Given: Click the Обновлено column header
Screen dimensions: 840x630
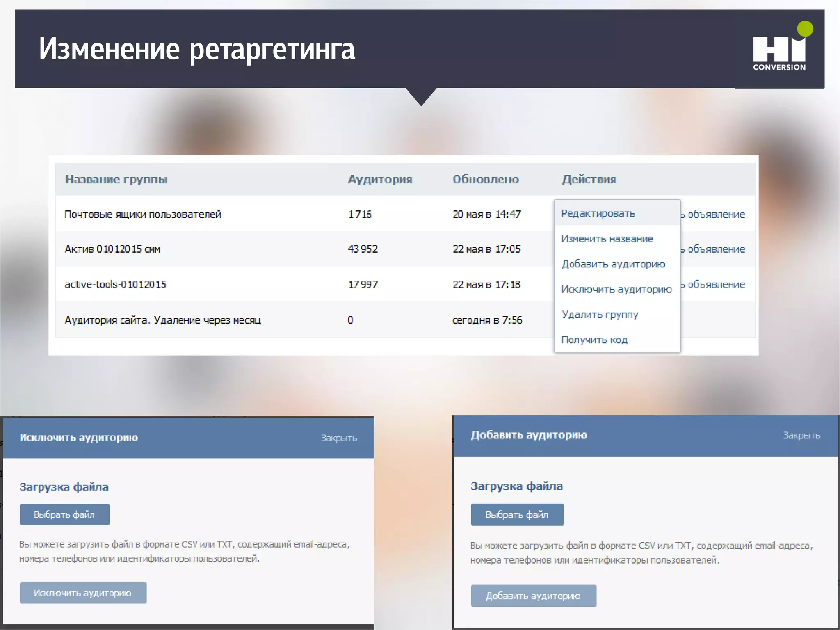Looking at the screenshot, I should [x=486, y=179].
